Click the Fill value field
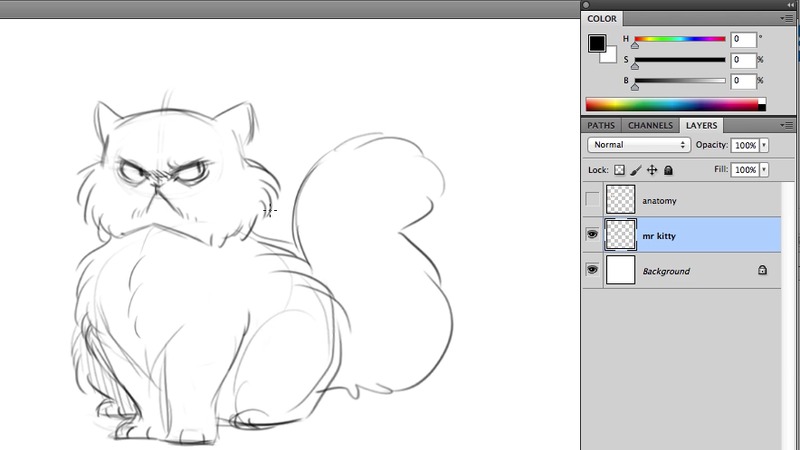The width and height of the screenshot is (800, 450). (745, 170)
